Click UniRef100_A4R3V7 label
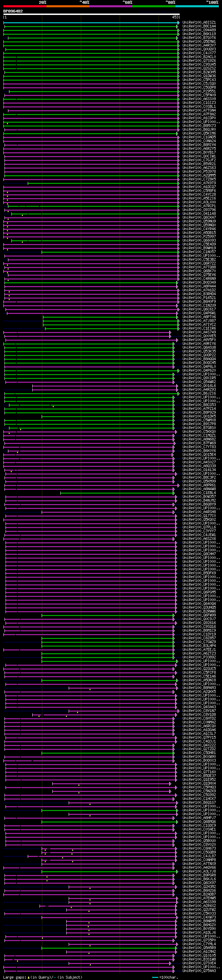 coord(199,45)
